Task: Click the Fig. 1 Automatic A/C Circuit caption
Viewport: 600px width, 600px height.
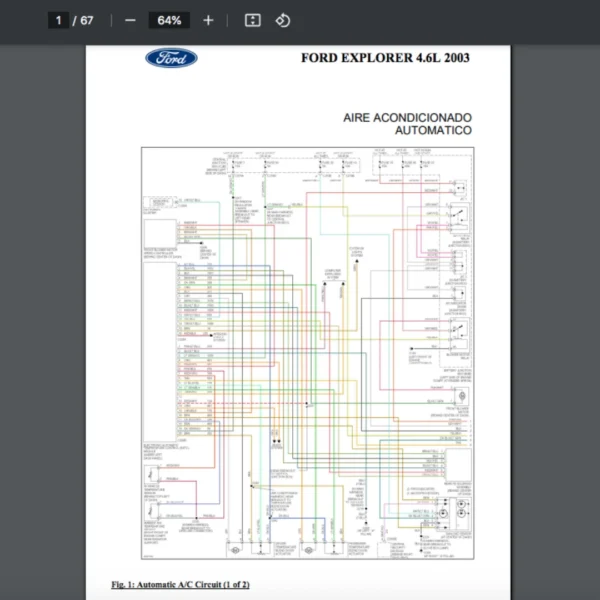Action: point(180,584)
